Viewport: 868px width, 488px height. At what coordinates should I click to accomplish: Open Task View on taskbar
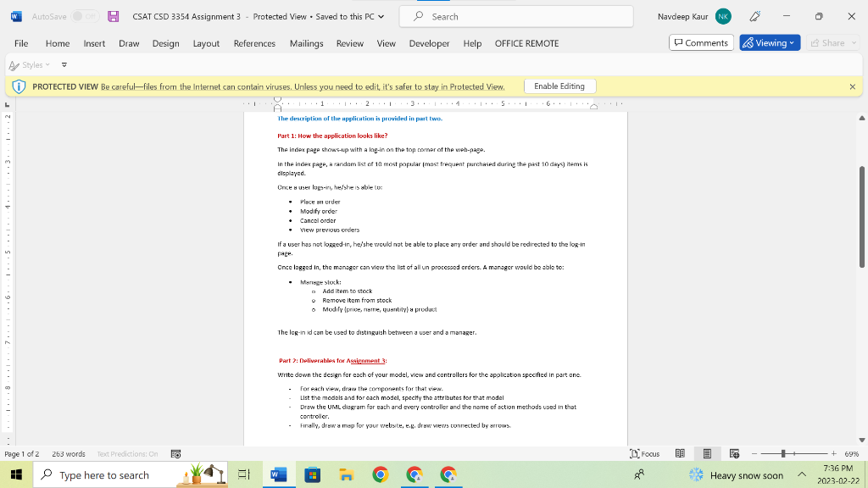coord(243,474)
